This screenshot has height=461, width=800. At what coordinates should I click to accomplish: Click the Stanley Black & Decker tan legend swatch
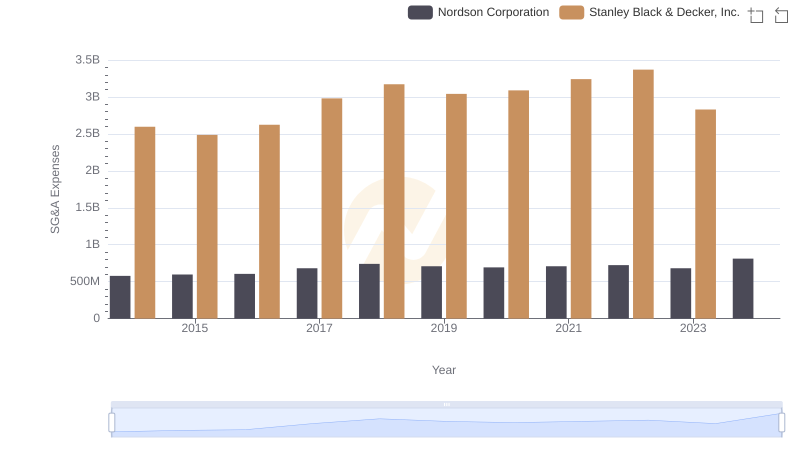pos(571,12)
